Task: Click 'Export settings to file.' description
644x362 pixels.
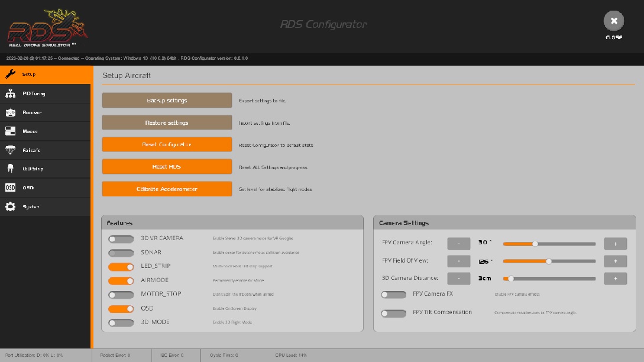Action: [x=262, y=101]
